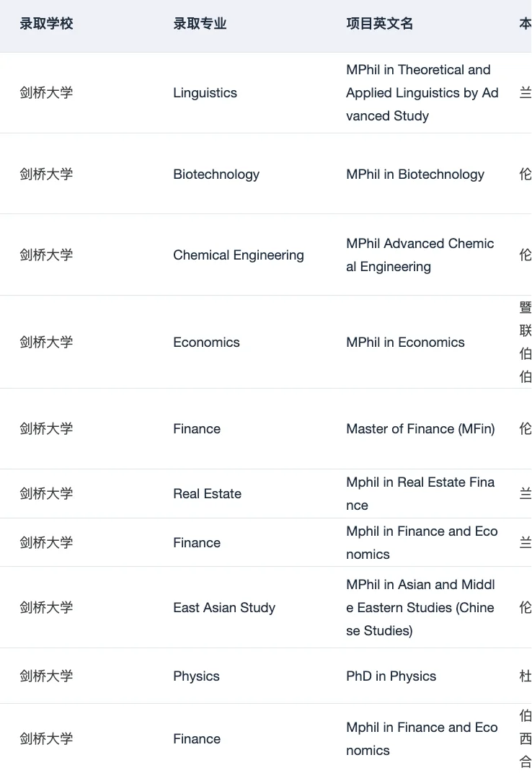
Task: Select the East Asian Study cell
Action: [x=224, y=607]
